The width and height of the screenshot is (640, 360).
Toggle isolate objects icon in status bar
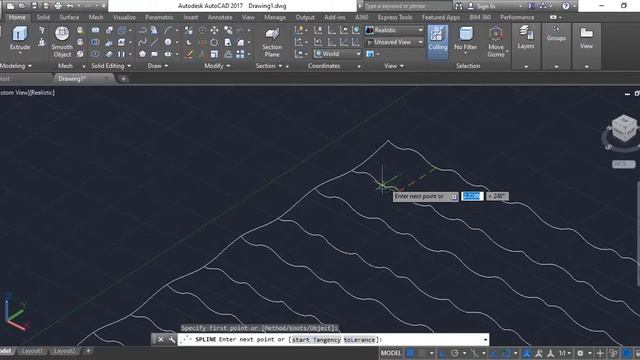tap(613, 353)
